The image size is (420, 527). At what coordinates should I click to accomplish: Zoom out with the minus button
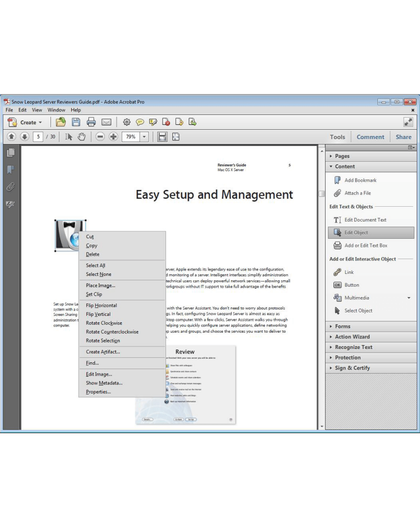pos(100,136)
